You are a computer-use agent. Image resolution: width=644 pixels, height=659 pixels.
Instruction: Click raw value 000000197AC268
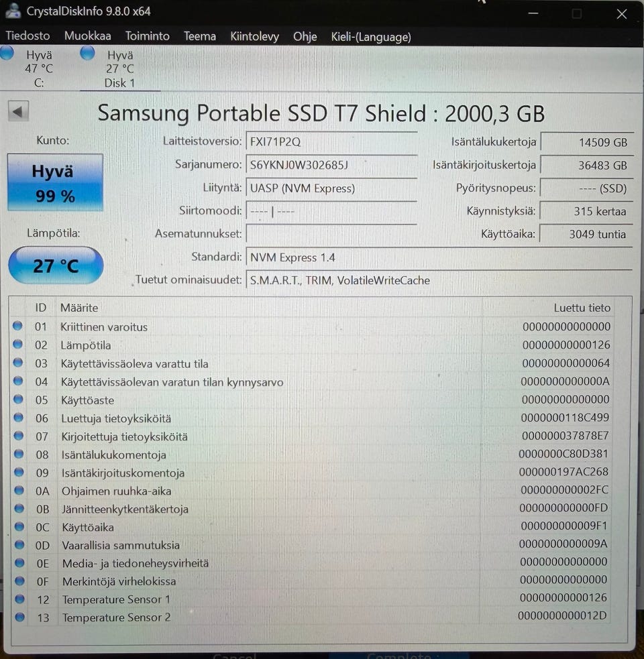(x=563, y=471)
